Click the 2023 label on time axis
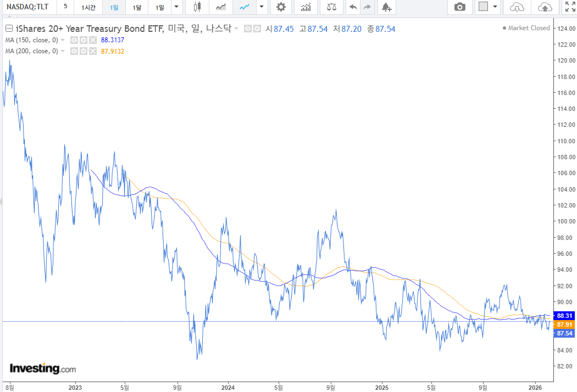 pos(75,388)
